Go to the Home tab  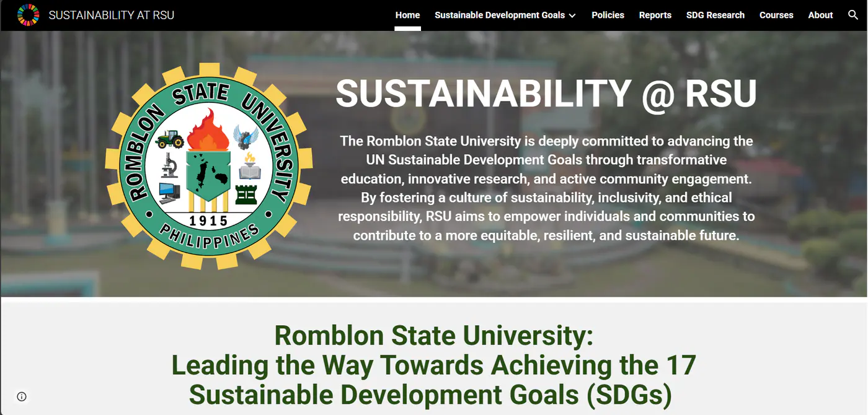[407, 15]
